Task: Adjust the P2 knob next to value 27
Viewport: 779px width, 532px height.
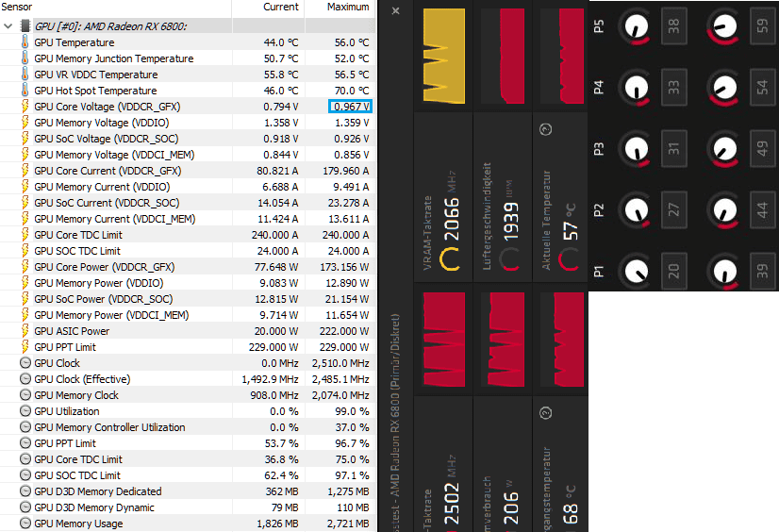Action: point(636,210)
